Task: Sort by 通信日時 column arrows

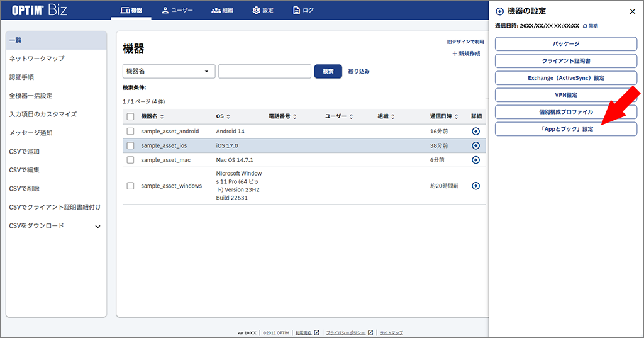Action: pyautogui.click(x=457, y=117)
